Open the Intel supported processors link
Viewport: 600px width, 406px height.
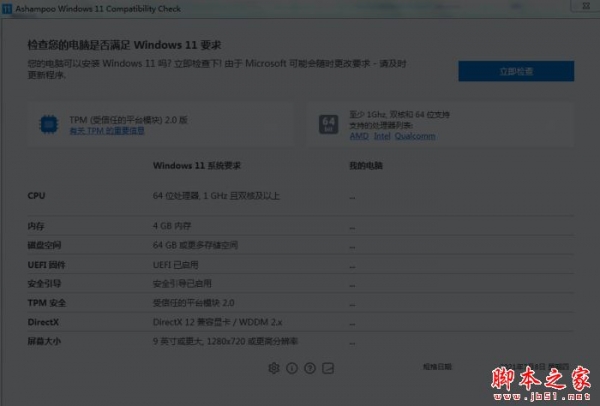382,136
